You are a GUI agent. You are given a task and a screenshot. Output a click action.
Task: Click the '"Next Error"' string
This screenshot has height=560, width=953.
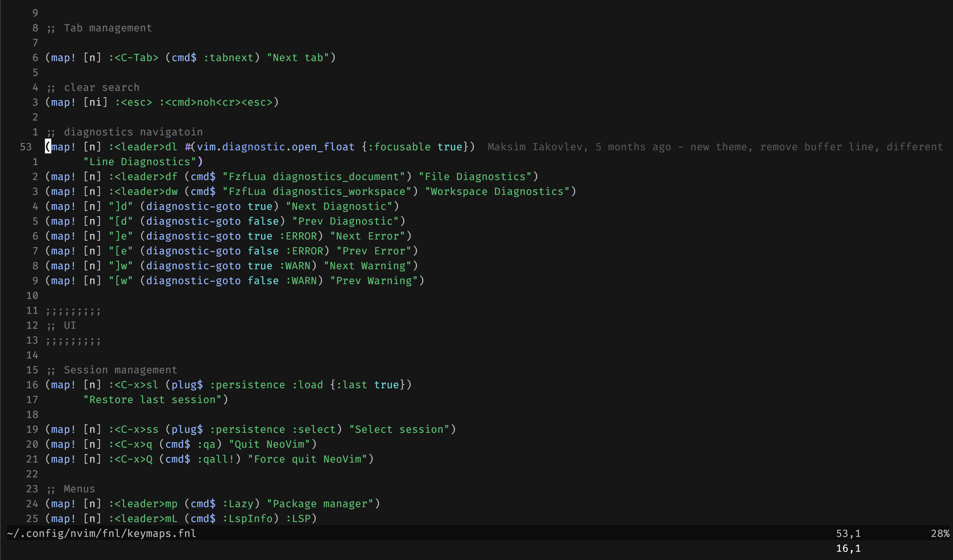coord(368,236)
